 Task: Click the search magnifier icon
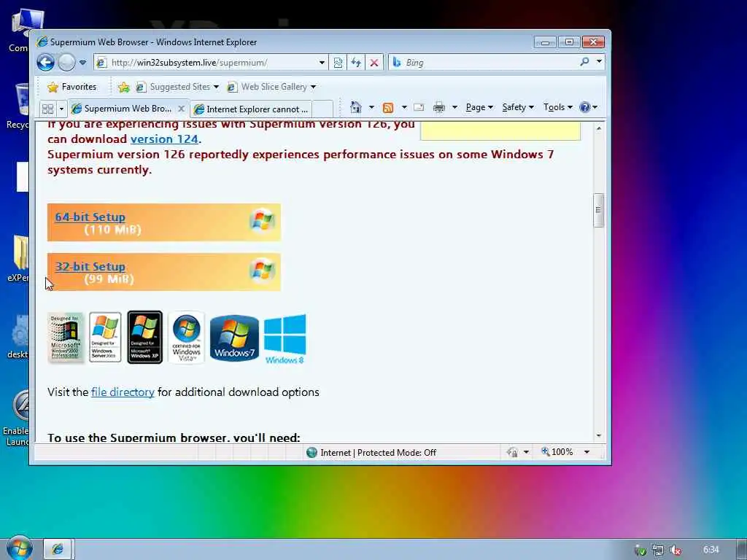click(584, 62)
